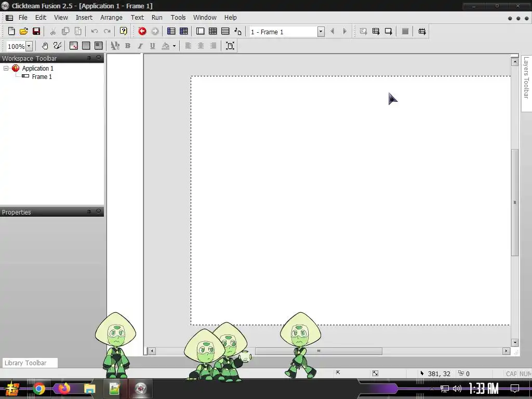Image resolution: width=532 pixels, height=399 pixels.
Task: Activate the Paint mode brush icon
Action: click(x=57, y=46)
